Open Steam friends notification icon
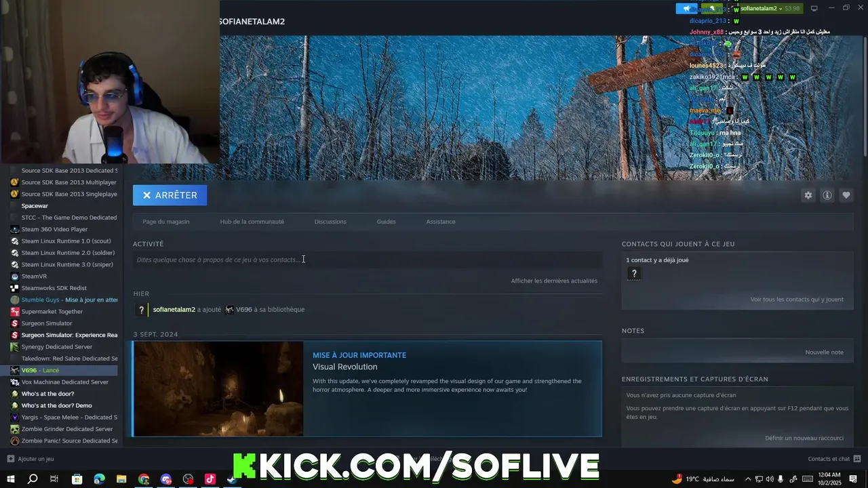 [x=713, y=8]
